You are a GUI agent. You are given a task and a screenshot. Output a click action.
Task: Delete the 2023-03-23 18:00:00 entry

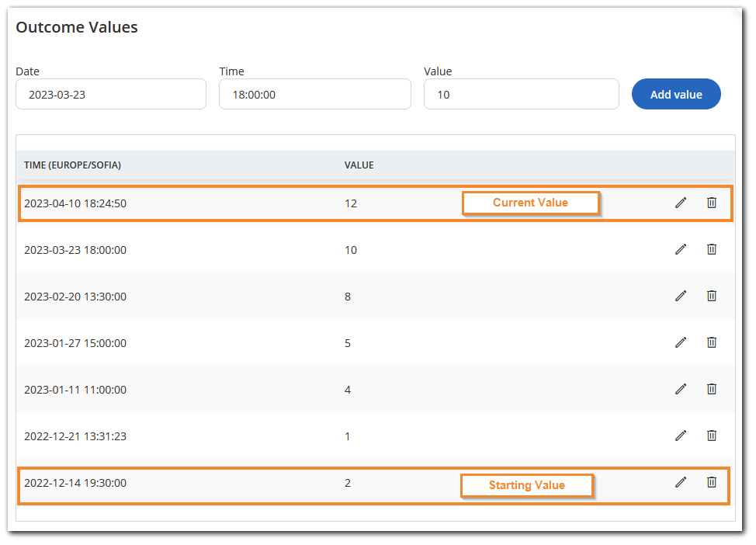pyautogui.click(x=712, y=249)
